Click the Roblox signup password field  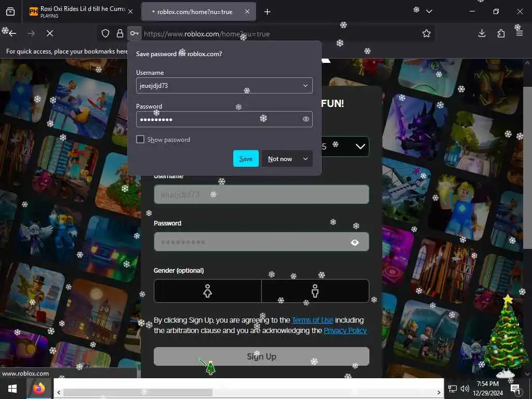pyautogui.click(x=261, y=242)
